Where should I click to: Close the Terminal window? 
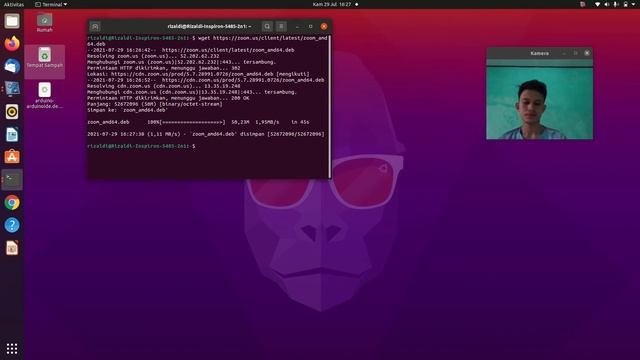click(324, 26)
